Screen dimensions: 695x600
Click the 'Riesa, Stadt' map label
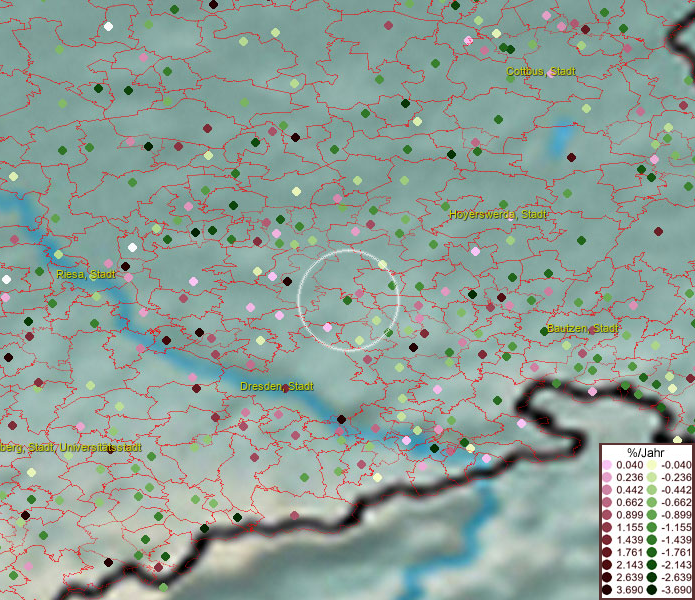[x=87, y=274]
